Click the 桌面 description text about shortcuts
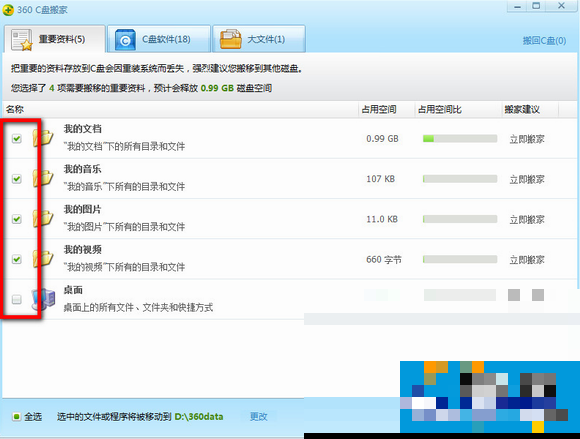 138,307
